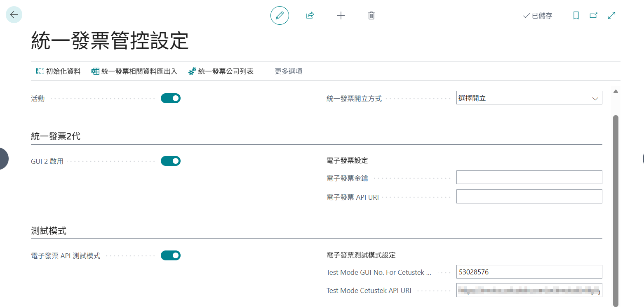
Task: Toggle 電子發票 API 測試模式 switch
Action: (171, 255)
